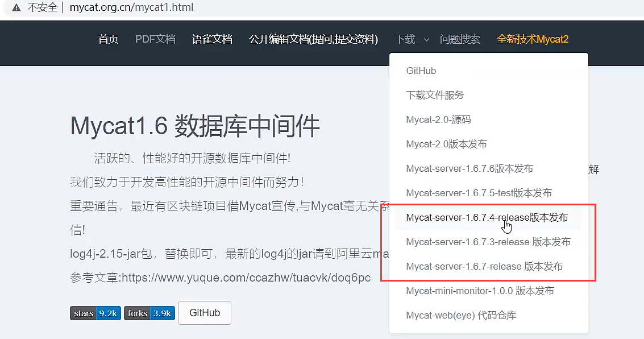Viewport: 644px width, 339px height.
Task: Select 下载文件服务 in the dropdown
Action: 489,95
